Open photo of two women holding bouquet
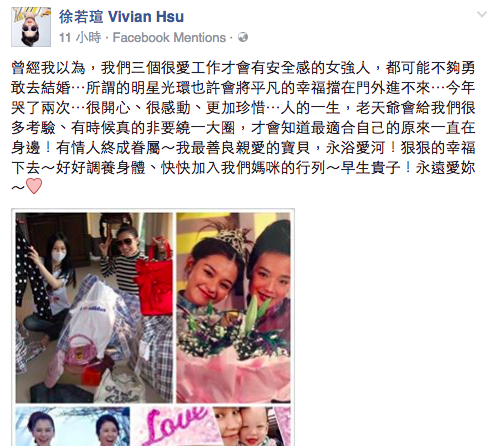Screen dimensions: 498x446 click(233, 308)
